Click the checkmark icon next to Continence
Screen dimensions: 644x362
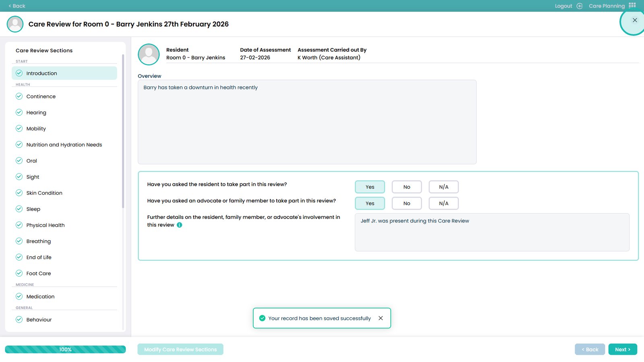[19, 96]
